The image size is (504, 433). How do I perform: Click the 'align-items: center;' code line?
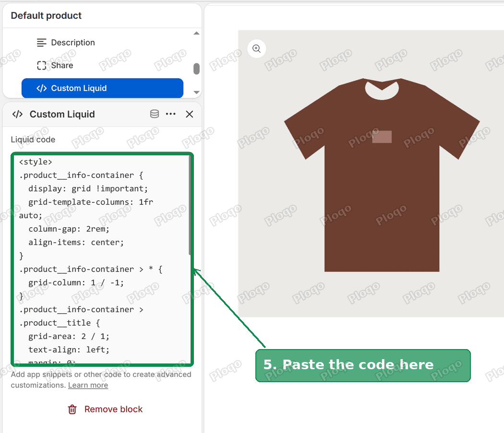coord(76,242)
